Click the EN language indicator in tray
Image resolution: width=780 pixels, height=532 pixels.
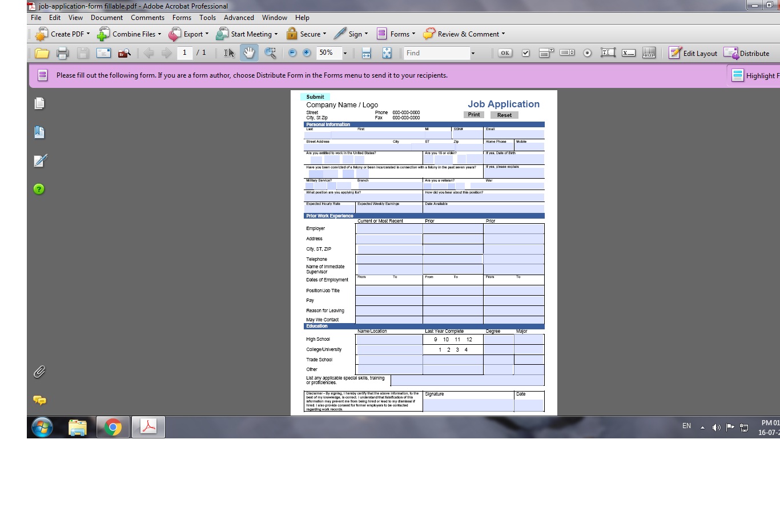tap(686, 426)
